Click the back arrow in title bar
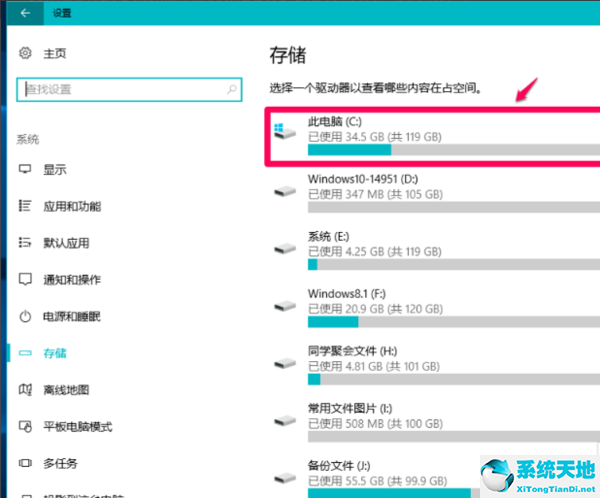This screenshot has height=498, width=600. point(25,13)
